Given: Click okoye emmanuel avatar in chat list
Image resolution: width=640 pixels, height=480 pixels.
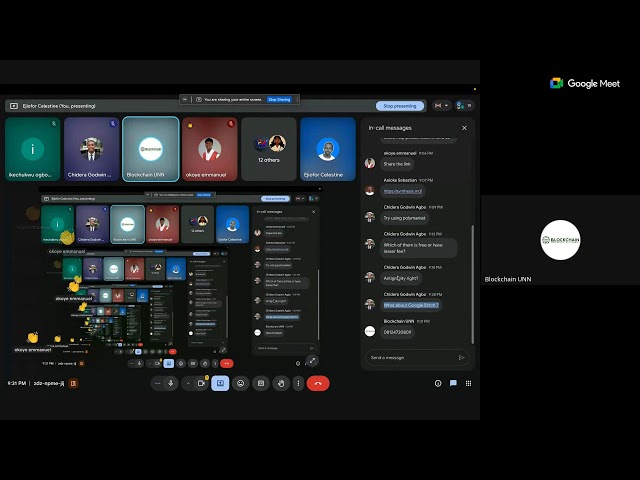Looking at the screenshot, I should click(370, 163).
